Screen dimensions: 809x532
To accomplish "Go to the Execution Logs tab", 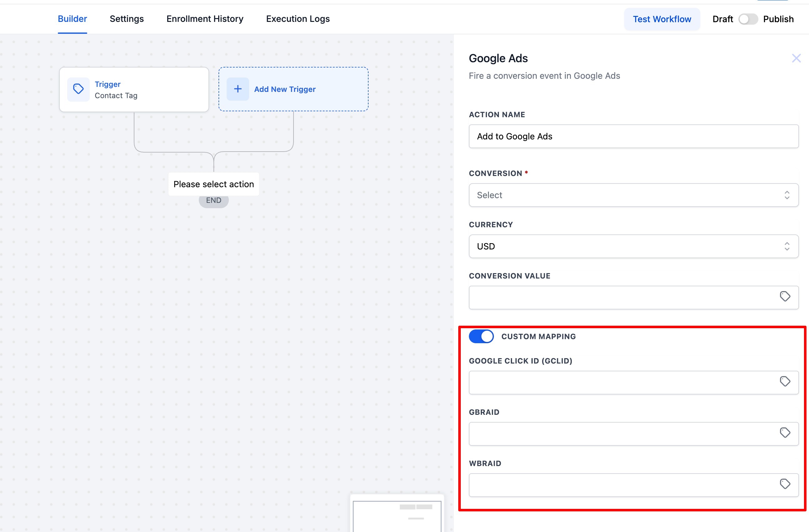I will [x=298, y=19].
